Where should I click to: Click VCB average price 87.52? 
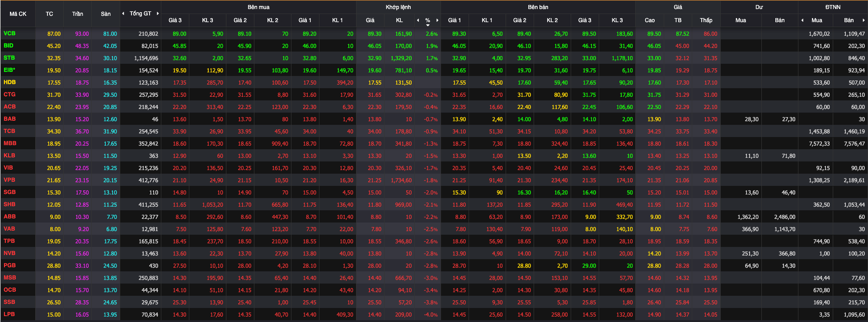682,34
